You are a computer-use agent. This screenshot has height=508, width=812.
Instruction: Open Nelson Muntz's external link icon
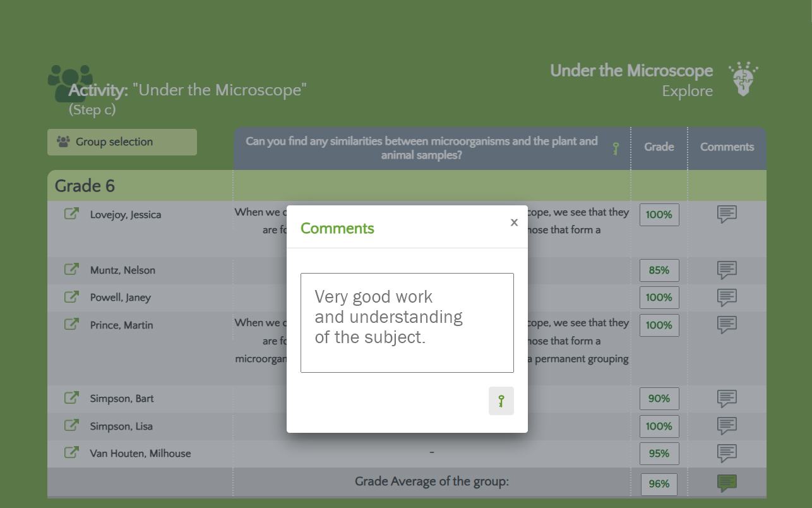(72, 270)
